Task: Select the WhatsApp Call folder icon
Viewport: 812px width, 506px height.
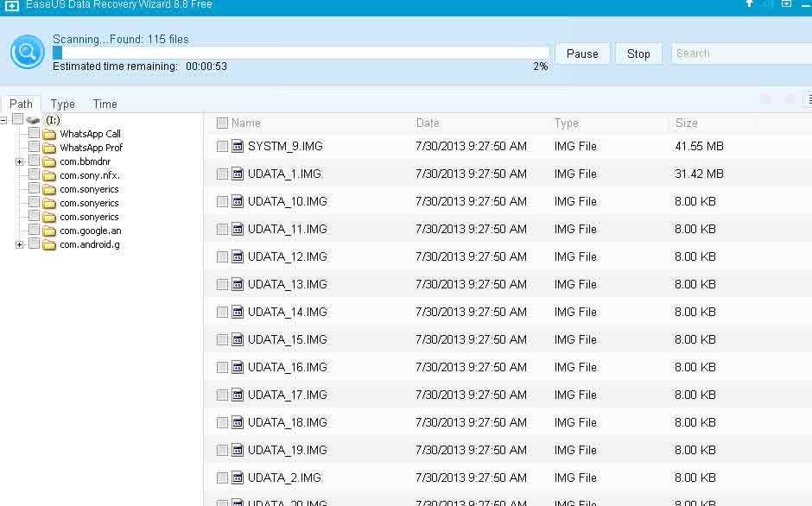Action: point(50,134)
